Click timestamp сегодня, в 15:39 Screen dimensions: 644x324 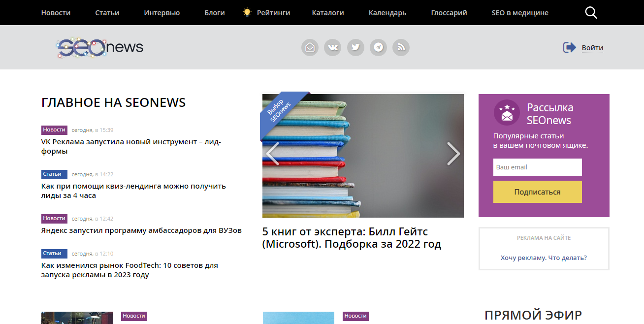tap(93, 130)
